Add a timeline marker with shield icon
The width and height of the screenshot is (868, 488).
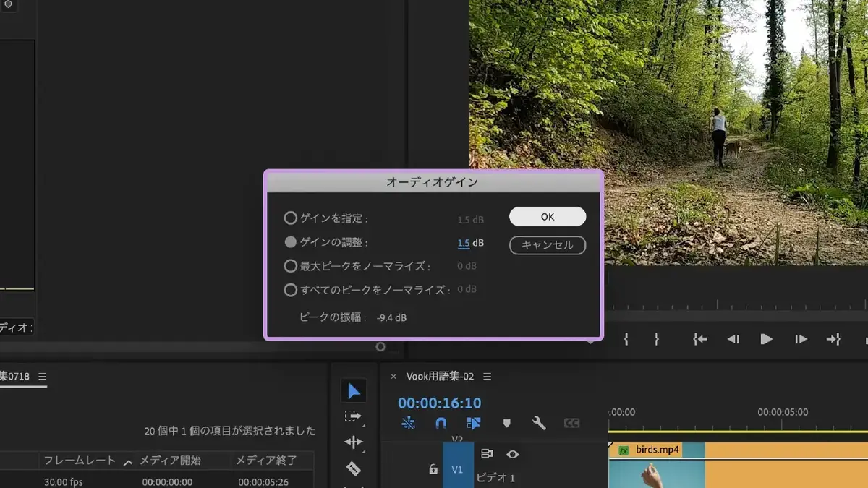(x=507, y=423)
